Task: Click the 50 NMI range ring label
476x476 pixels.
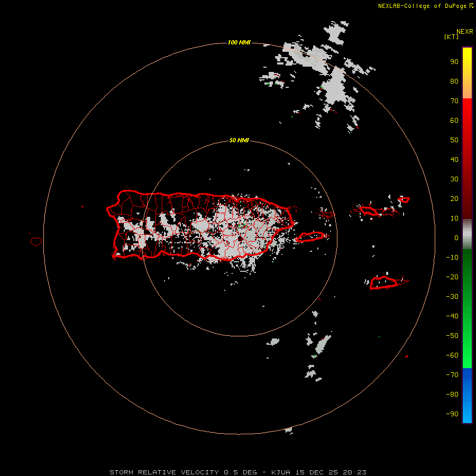Action: pos(239,140)
